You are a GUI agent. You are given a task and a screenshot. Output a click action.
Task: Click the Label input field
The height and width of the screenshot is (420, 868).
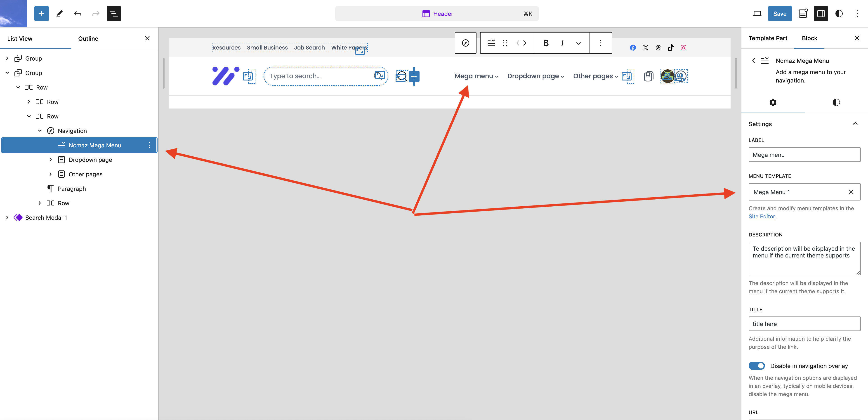[x=804, y=155]
